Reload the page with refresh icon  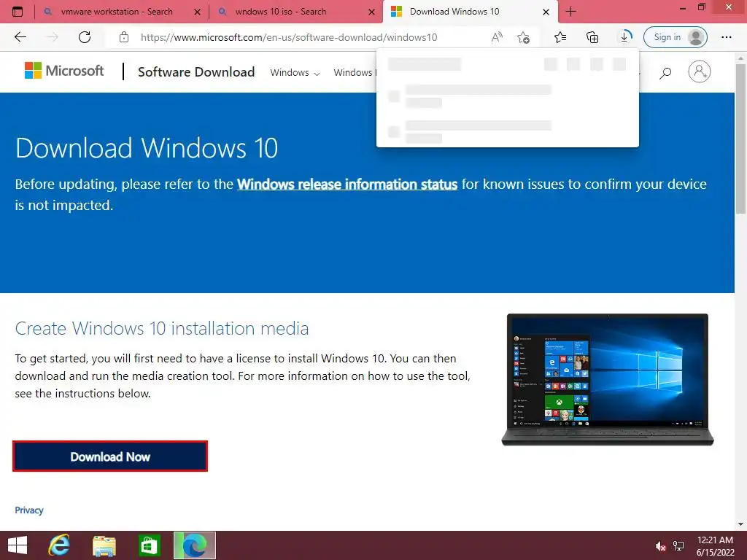85,37
